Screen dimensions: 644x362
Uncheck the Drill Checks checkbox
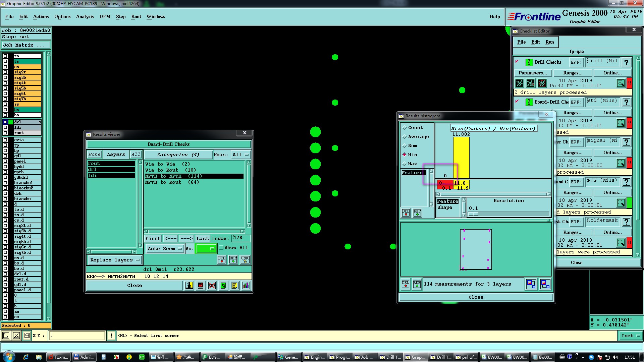[x=517, y=61]
